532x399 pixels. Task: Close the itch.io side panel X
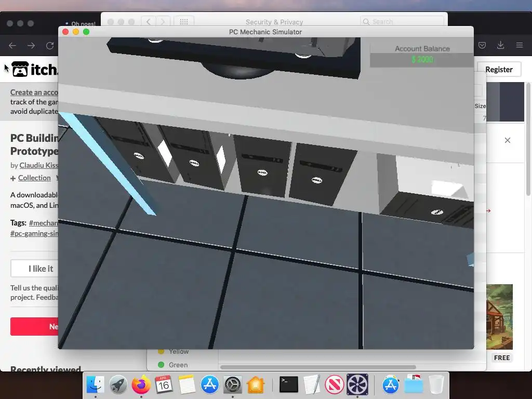click(507, 140)
